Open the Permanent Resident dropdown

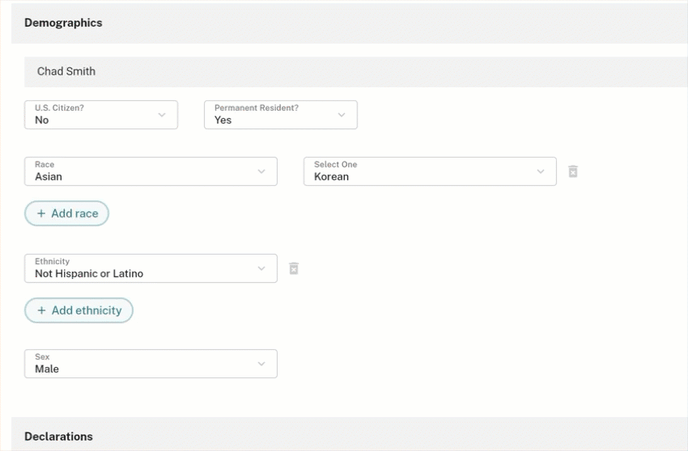pos(281,115)
